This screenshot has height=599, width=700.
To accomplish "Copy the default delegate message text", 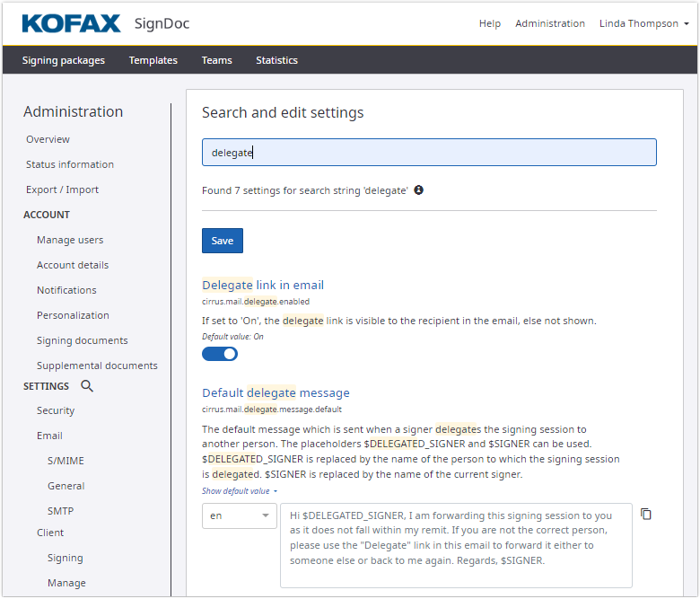I will pos(646,515).
